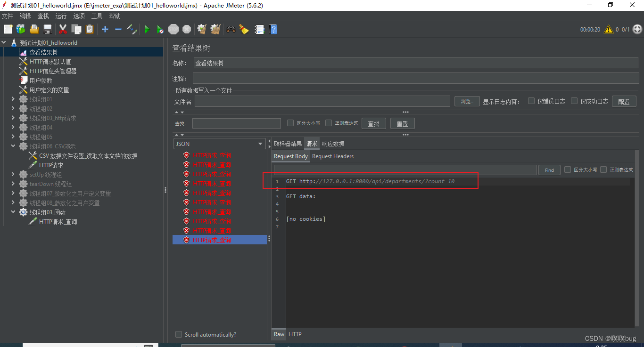Clear all results with double broom icon

pyautogui.click(x=215, y=29)
